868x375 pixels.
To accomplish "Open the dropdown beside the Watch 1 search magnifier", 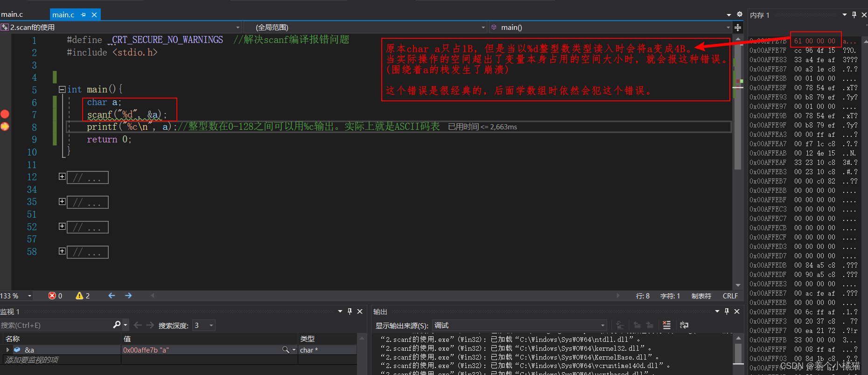I will (125, 325).
